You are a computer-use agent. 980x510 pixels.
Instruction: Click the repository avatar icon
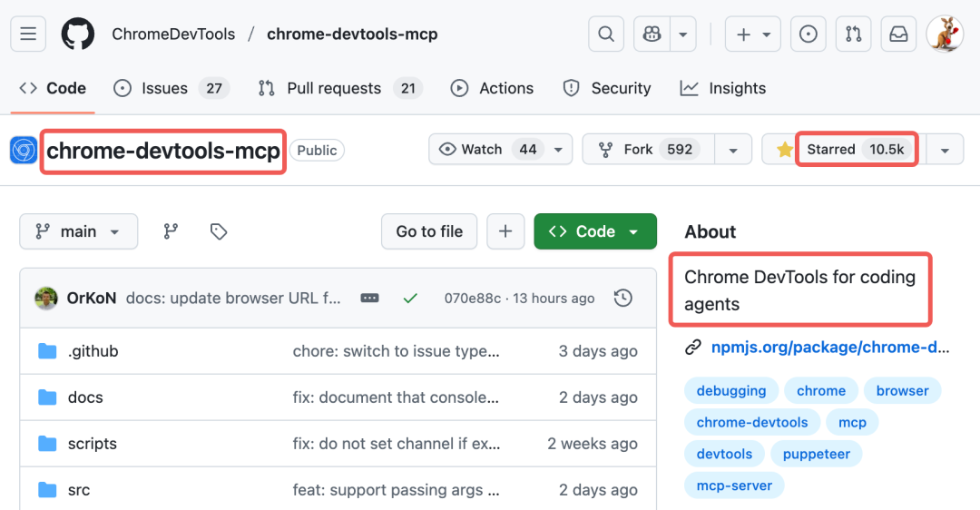24,151
